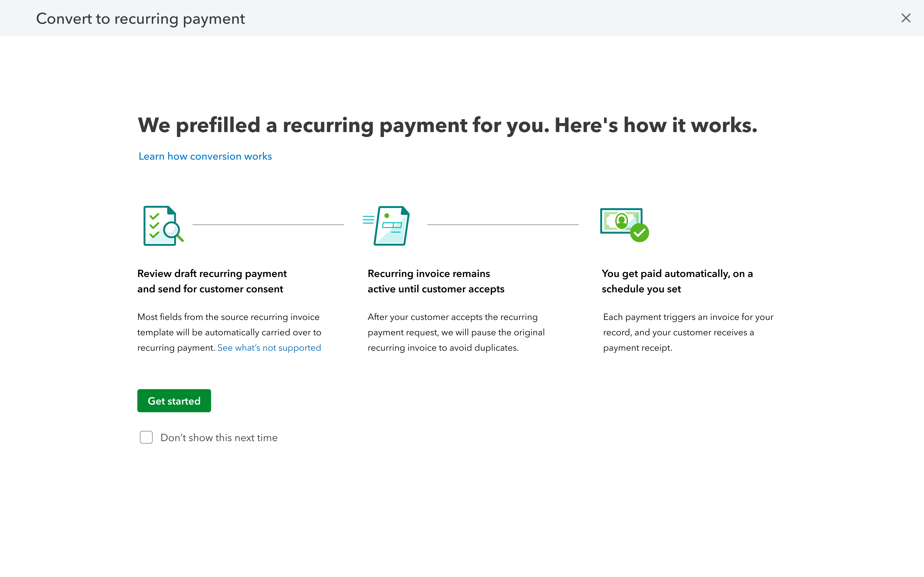Click the green checkmark badge on money icon
This screenshot has height=577, width=924.
pyautogui.click(x=639, y=233)
